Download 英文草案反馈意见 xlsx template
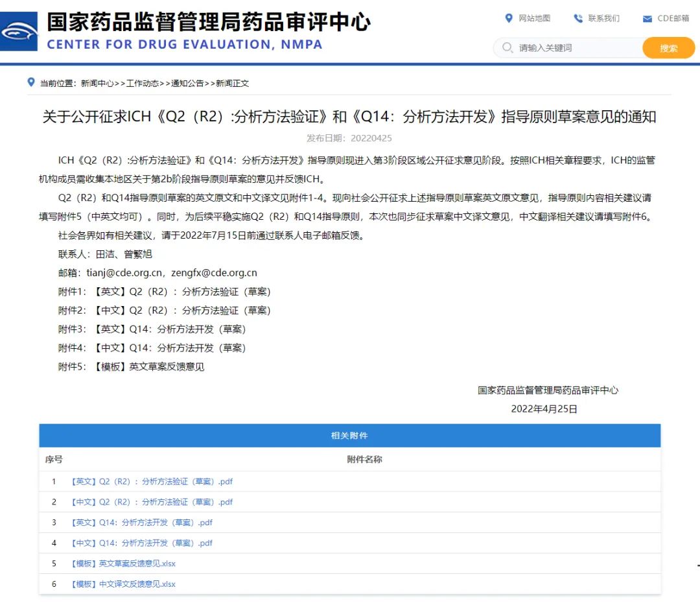This screenshot has height=605, width=700. click(x=123, y=563)
